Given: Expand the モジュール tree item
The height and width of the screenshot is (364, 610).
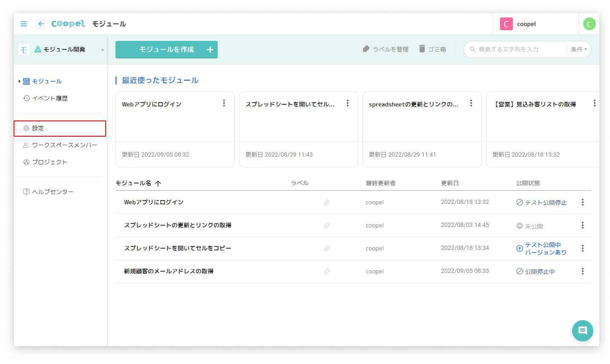Looking at the screenshot, I should click(20, 81).
